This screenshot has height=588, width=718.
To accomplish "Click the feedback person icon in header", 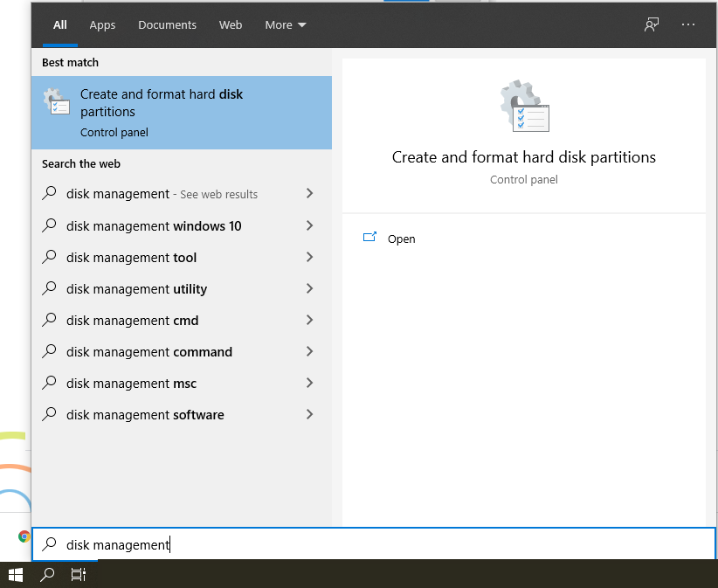I will (x=651, y=24).
